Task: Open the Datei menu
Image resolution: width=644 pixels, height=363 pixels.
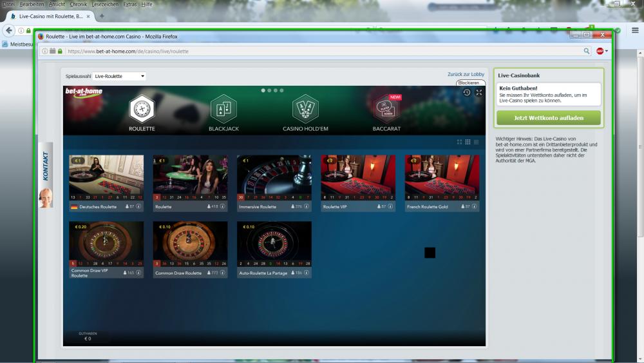Action: [8, 4]
